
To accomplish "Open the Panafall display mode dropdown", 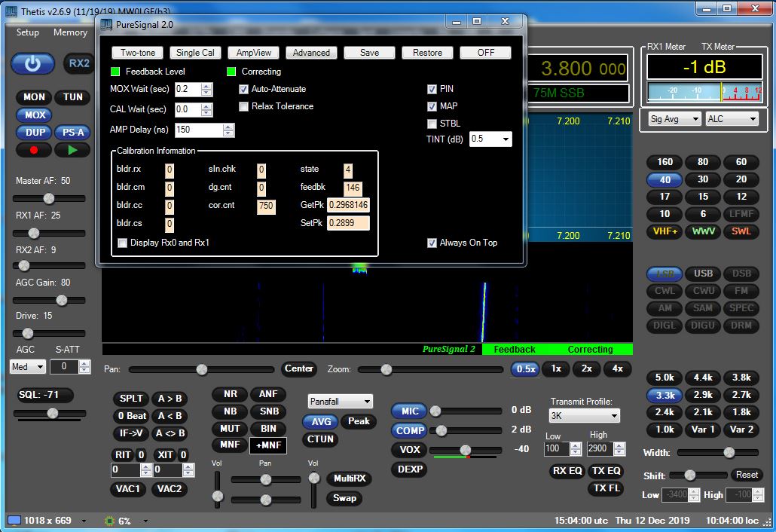I will click(340, 402).
